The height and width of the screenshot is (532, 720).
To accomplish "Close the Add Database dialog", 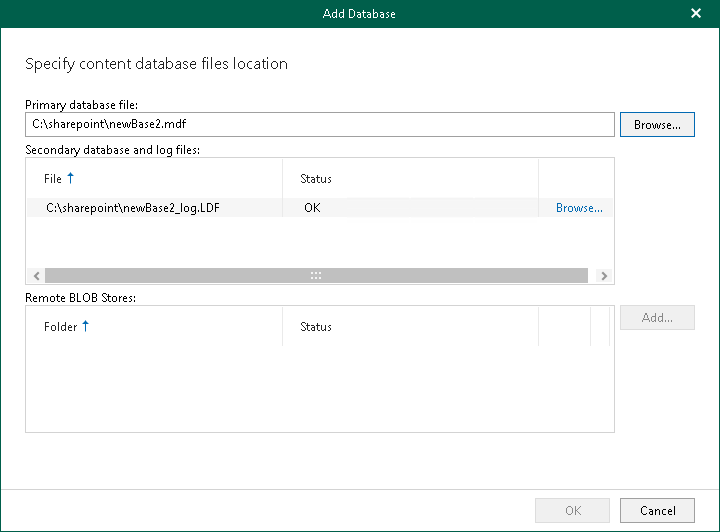I will pyautogui.click(x=696, y=13).
